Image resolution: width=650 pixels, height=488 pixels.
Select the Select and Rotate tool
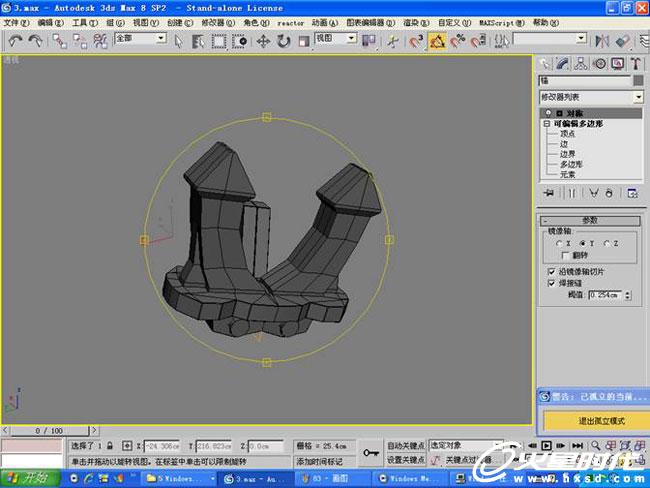pos(284,41)
